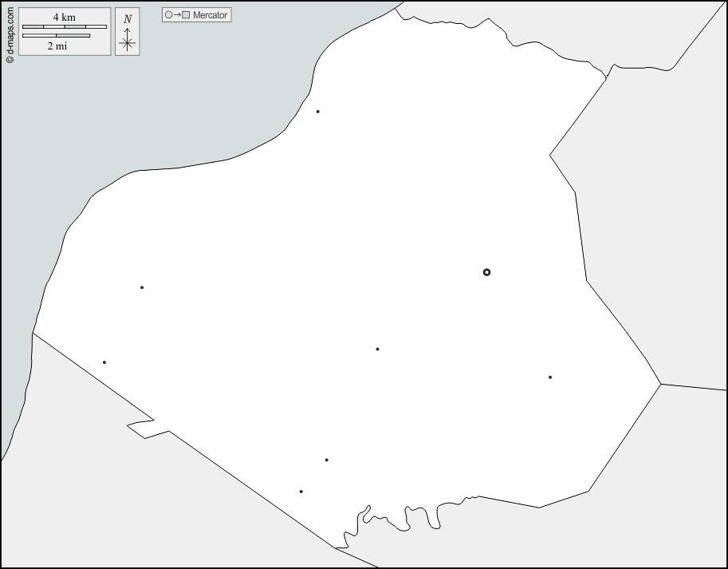Click the 4 km scale bar
The image size is (728, 569).
(x=64, y=27)
